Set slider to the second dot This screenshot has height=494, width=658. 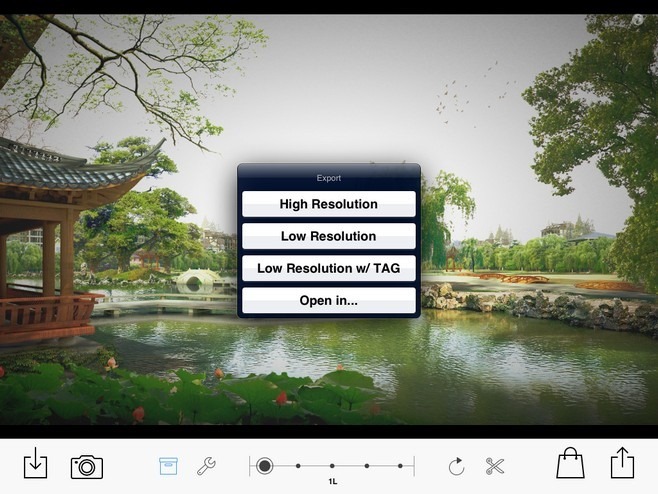(x=298, y=466)
